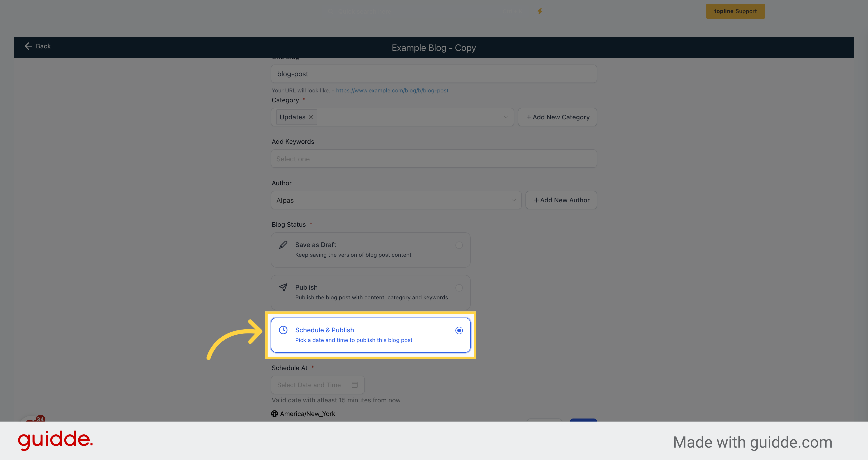The height and width of the screenshot is (460, 868).
Task: Expand the Category dropdown
Action: coord(506,117)
